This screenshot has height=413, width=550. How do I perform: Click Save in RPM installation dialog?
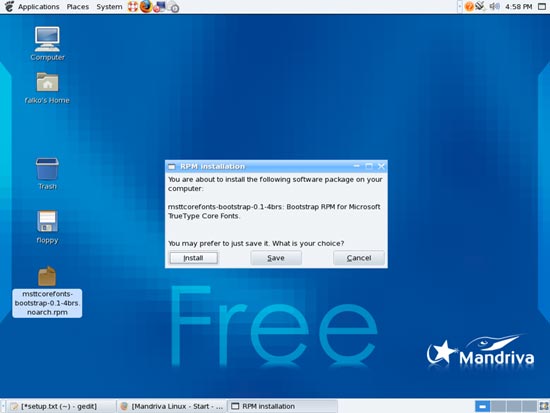(276, 258)
